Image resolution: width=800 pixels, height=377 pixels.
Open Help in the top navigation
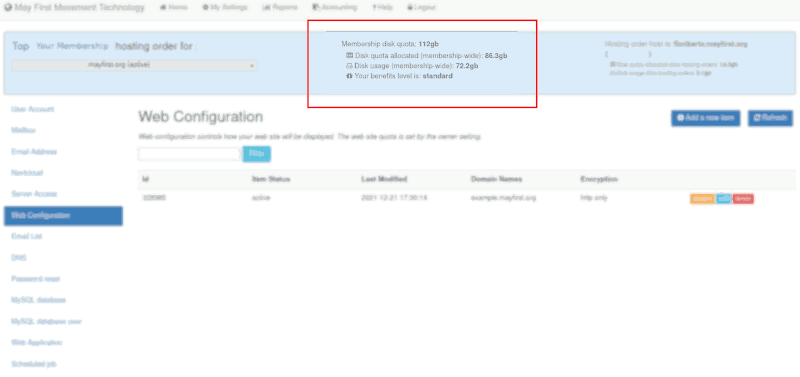pos(382,8)
